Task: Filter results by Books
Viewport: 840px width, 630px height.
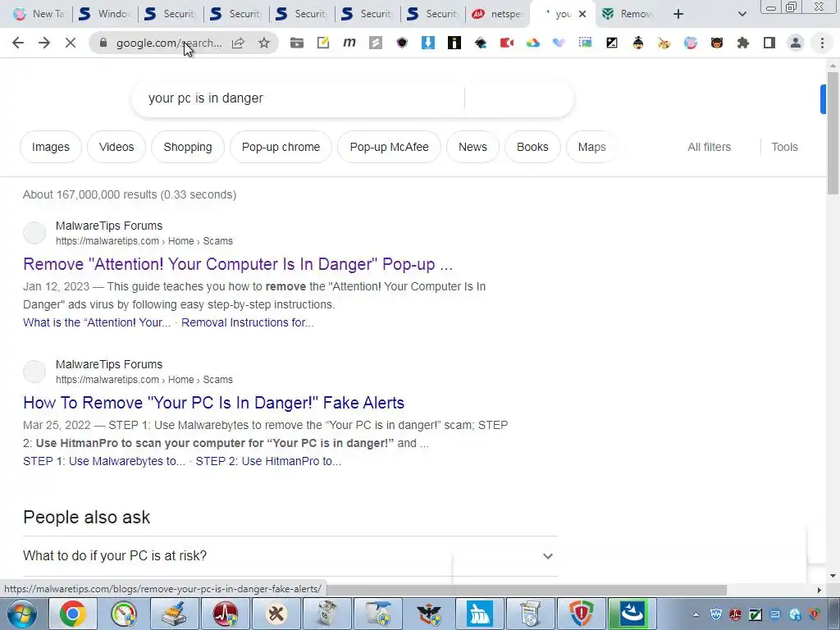Action: 532,147
